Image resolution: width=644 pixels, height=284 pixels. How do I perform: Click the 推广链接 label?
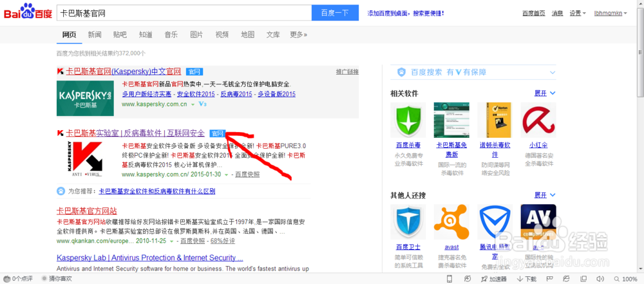[347, 72]
